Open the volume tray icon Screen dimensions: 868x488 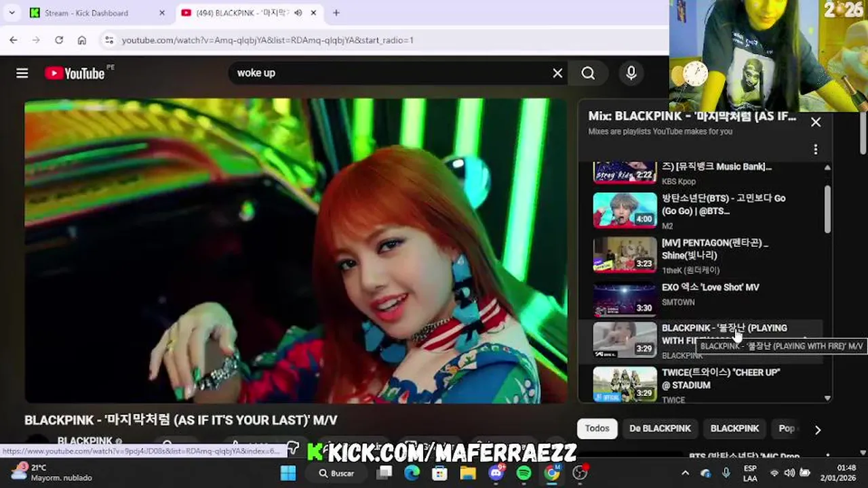[x=789, y=473]
